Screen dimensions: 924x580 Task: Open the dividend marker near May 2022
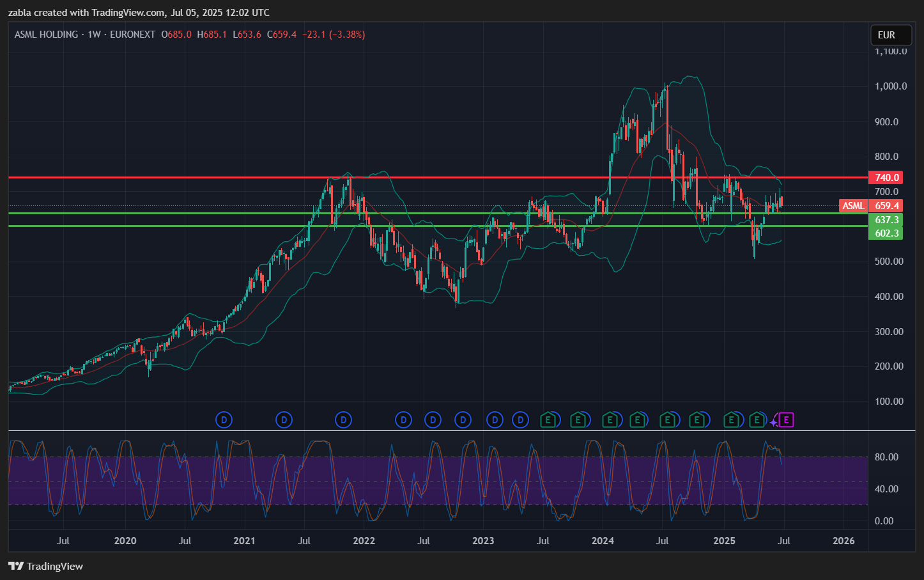403,420
